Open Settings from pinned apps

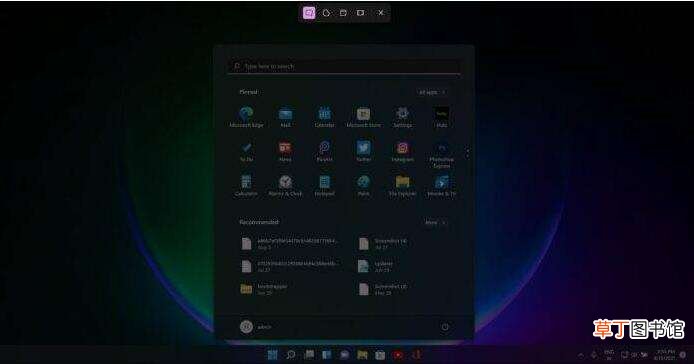(402, 117)
